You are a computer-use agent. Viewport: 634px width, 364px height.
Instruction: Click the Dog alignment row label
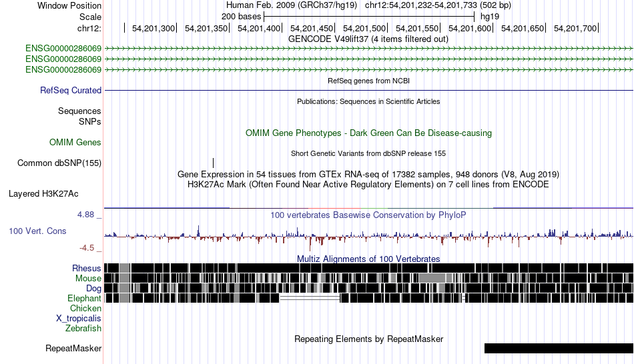(93, 289)
